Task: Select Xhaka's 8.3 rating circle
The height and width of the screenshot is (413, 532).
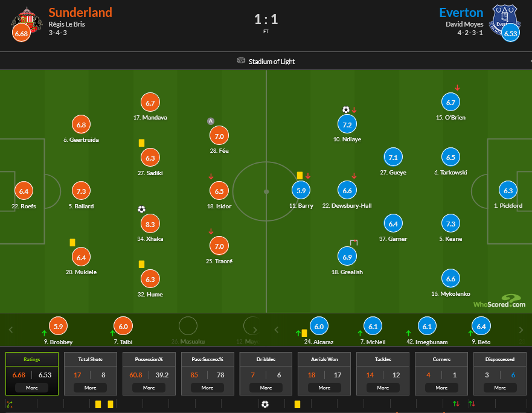Action: pyautogui.click(x=151, y=224)
